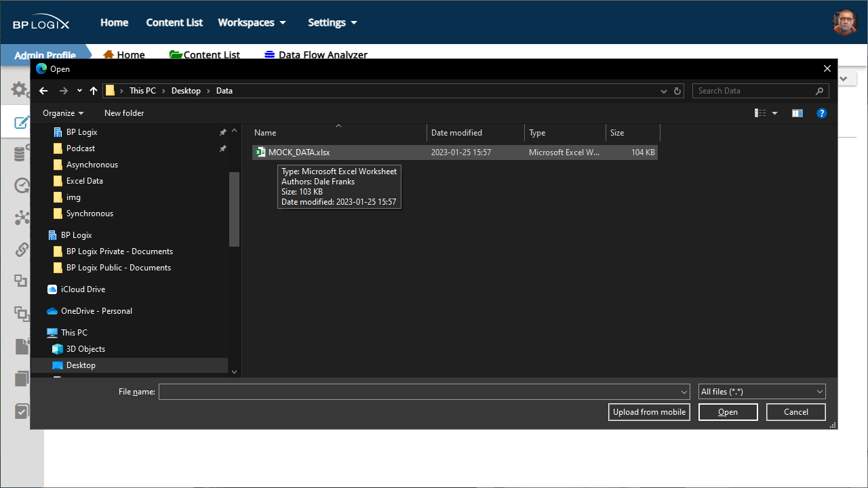The height and width of the screenshot is (488, 868).
Task: Open the Organize menu
Action: pos(63,113)
